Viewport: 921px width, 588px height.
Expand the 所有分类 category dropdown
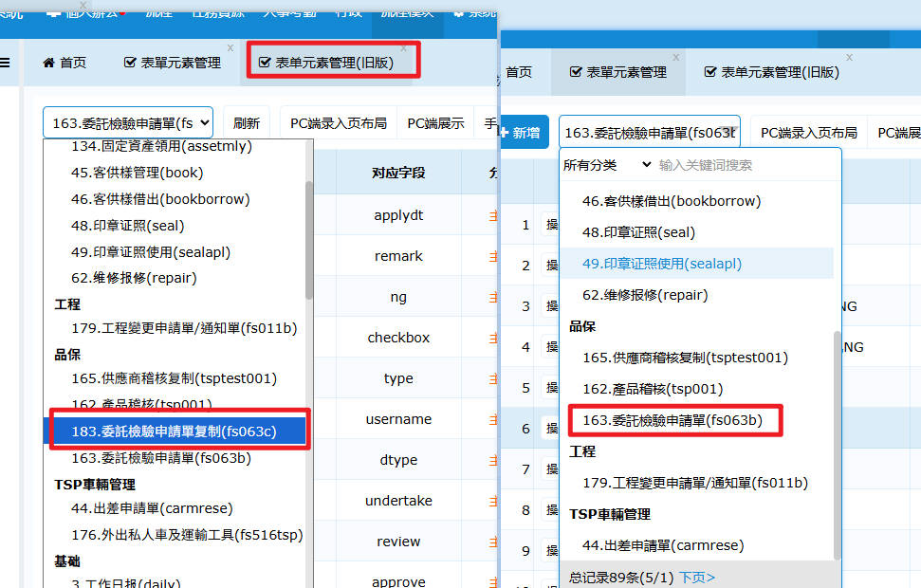coord(607,165)
